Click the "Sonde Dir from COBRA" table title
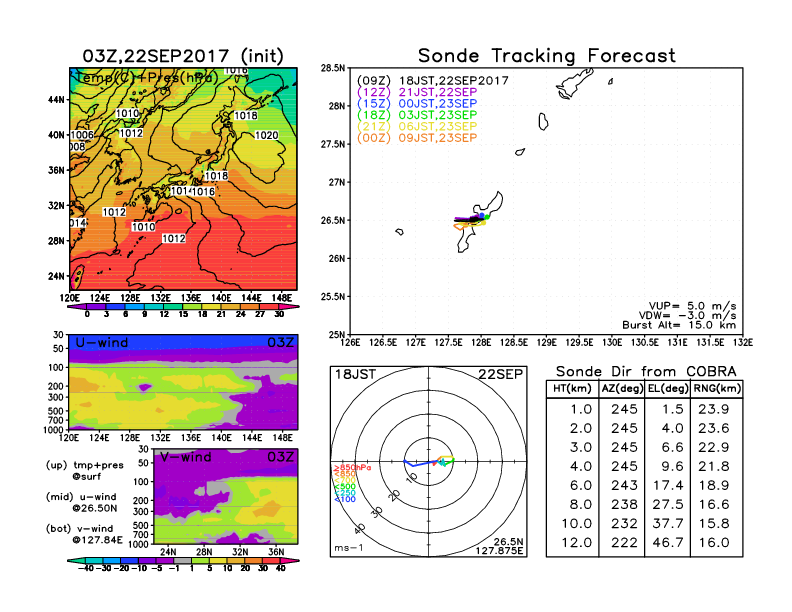Screen dimensions: 792x612 646,372
